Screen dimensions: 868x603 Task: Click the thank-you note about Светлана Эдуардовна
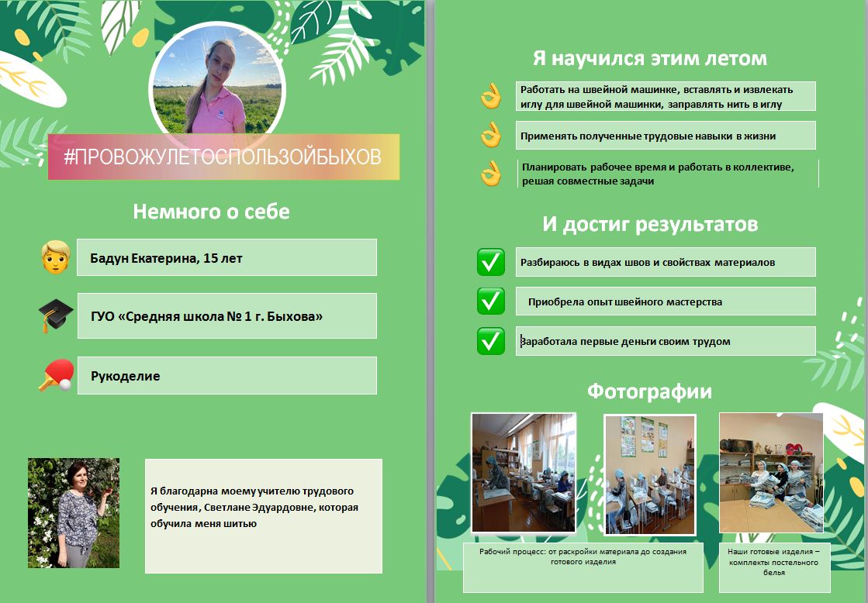click(x=264, y=515)
